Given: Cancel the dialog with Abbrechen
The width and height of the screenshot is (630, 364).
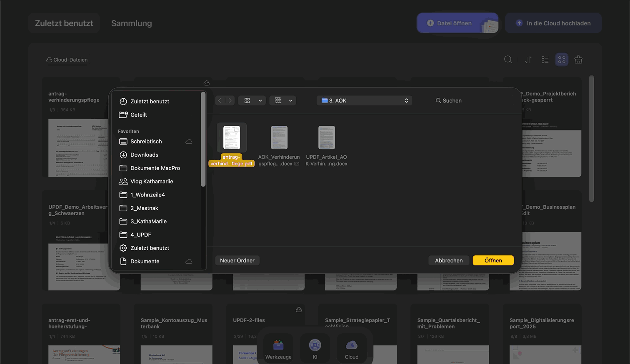Looking at the screenshot, I should pyautogui.click(x=449, y=260).
